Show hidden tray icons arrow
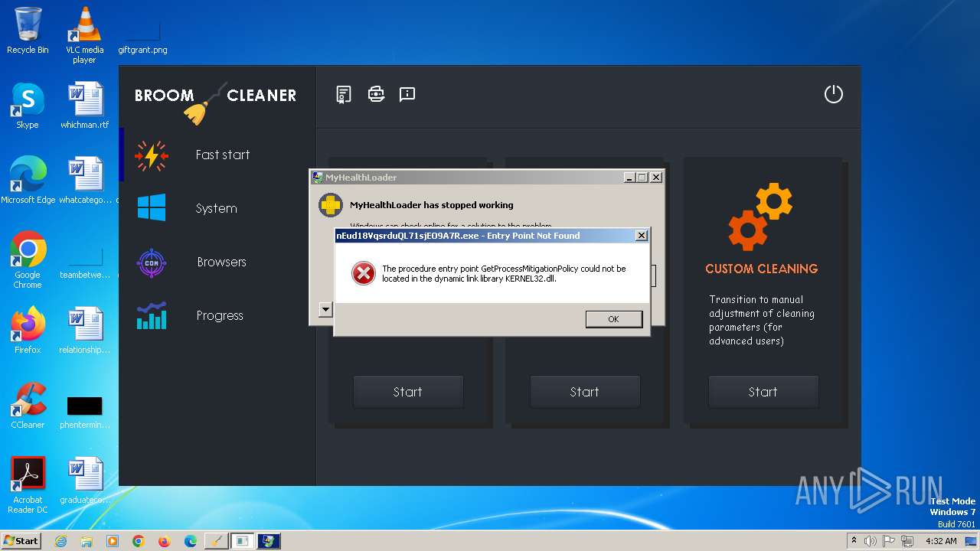Image resolution: width=980 pixels, height=551 pixels. point(854,540)
